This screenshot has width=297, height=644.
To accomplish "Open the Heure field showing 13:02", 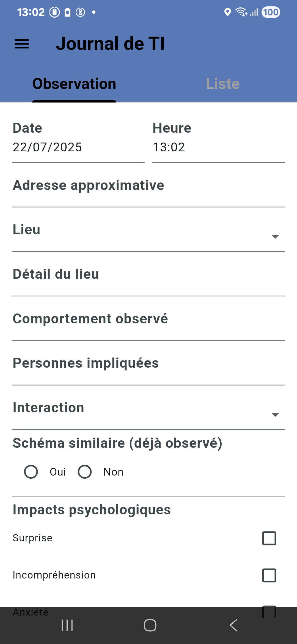I will (218, 140).
